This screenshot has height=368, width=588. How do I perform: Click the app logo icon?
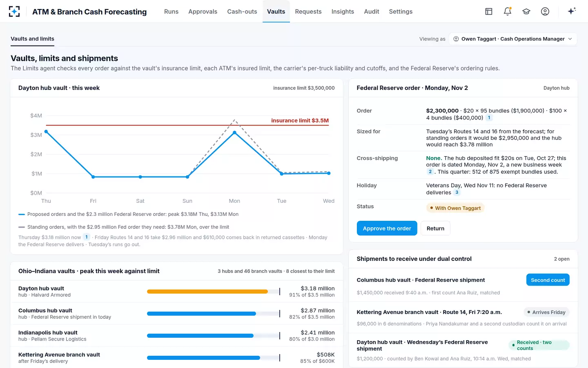[14, 11]
